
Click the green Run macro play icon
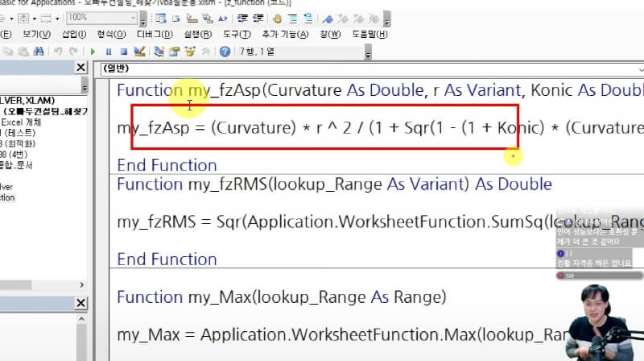[x=94, y=52]
